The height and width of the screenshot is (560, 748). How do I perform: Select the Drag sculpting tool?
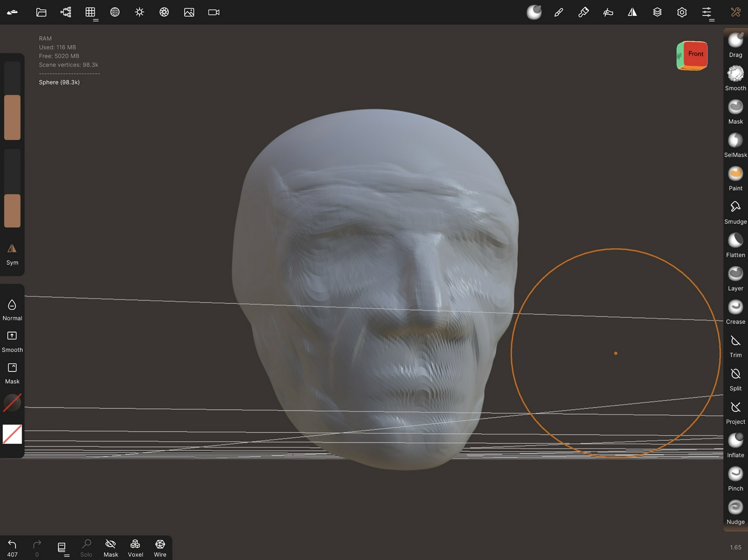click(735, 44)
